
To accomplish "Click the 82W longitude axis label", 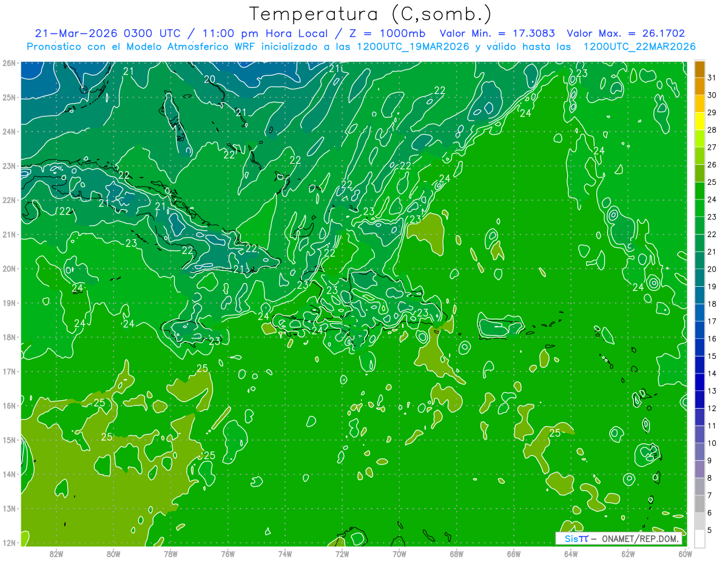I will click(56, 554).
